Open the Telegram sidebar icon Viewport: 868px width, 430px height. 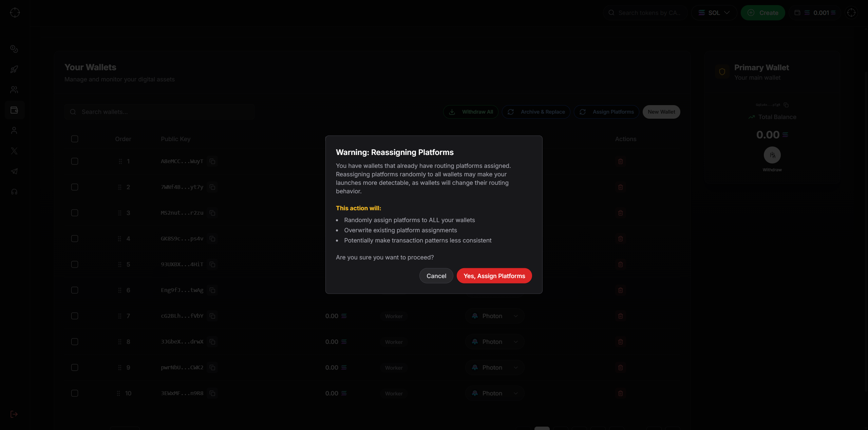(14, 171)
